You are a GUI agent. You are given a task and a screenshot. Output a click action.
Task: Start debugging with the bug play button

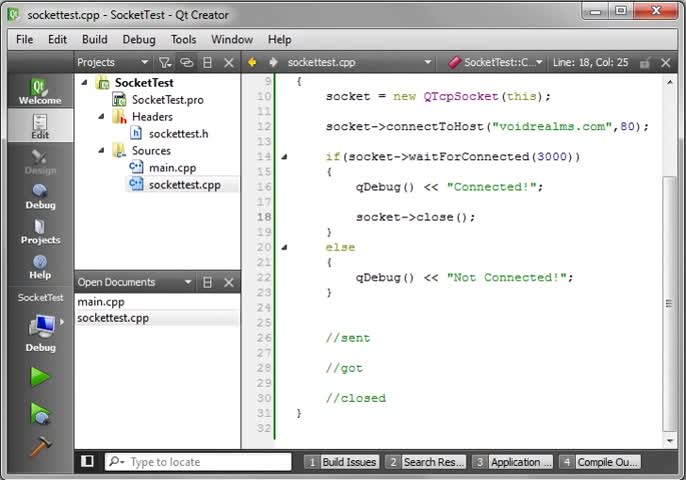pyautogui.click(x=40, y=413)
